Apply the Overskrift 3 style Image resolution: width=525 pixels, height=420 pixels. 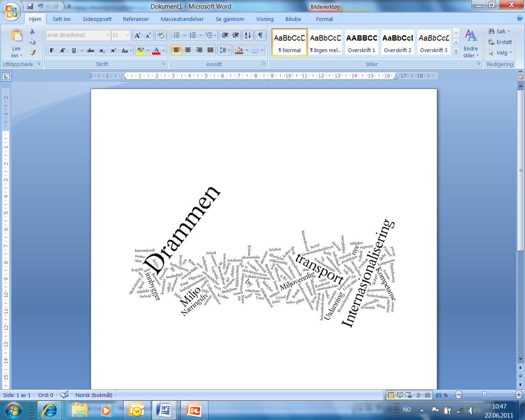pos(434,43)
